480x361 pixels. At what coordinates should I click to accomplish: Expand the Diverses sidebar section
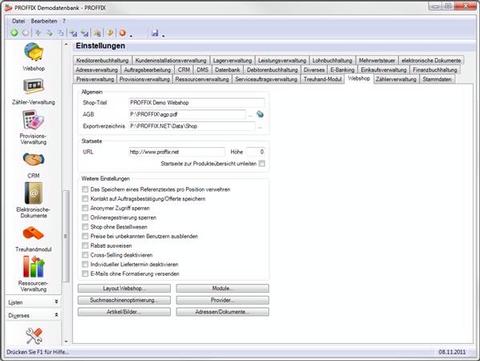click(x=33, y=315)
